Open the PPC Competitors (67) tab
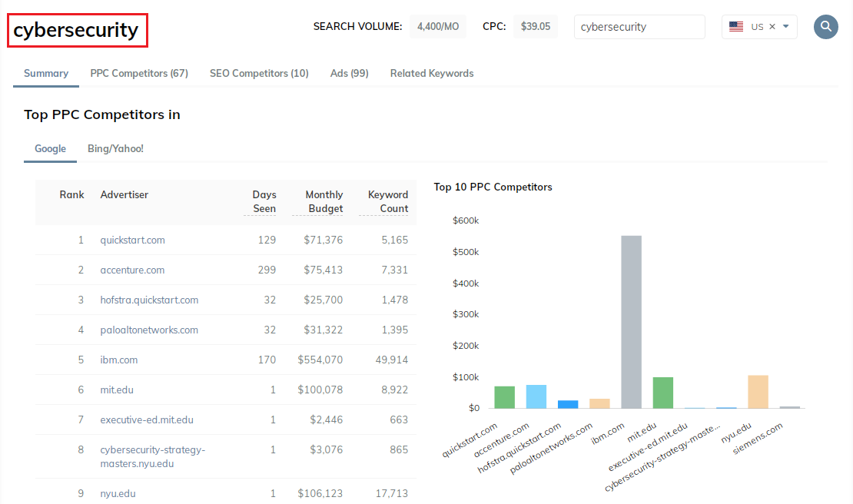 pyautogui.click(x=139, y=74)
